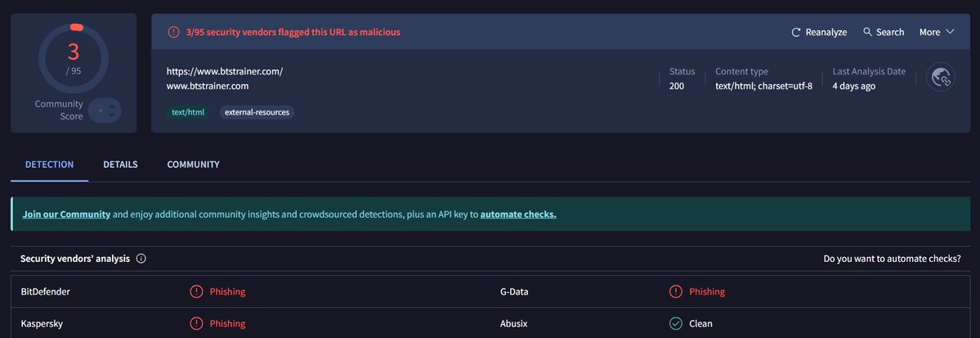Click the magnifier search icon
980x338 pixels.
867,31
